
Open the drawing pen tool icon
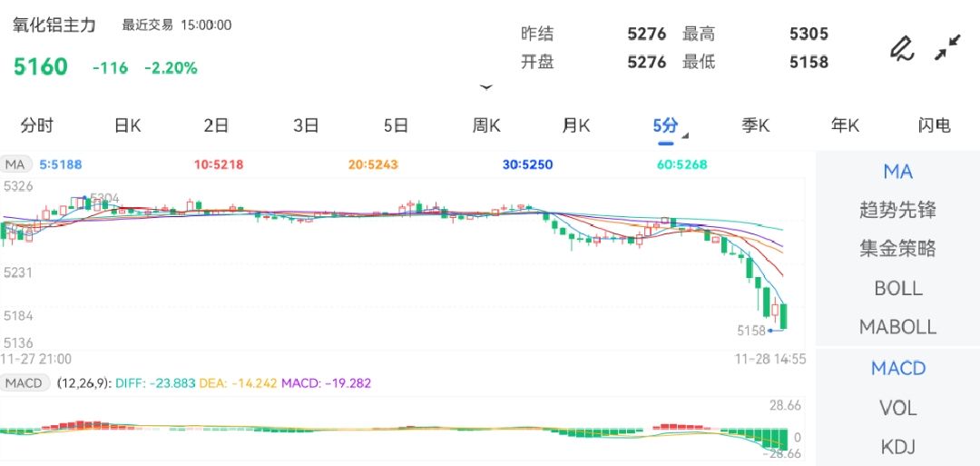pos(902,48)
